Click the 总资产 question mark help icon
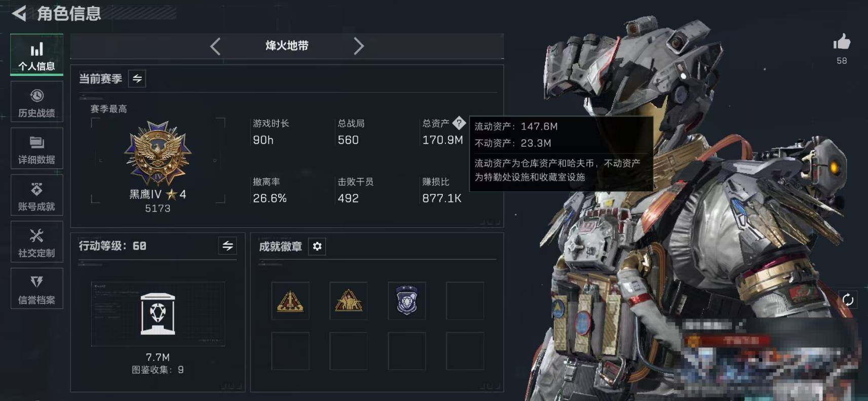Viewport: 868px width, 401px height. pos(459,123)
